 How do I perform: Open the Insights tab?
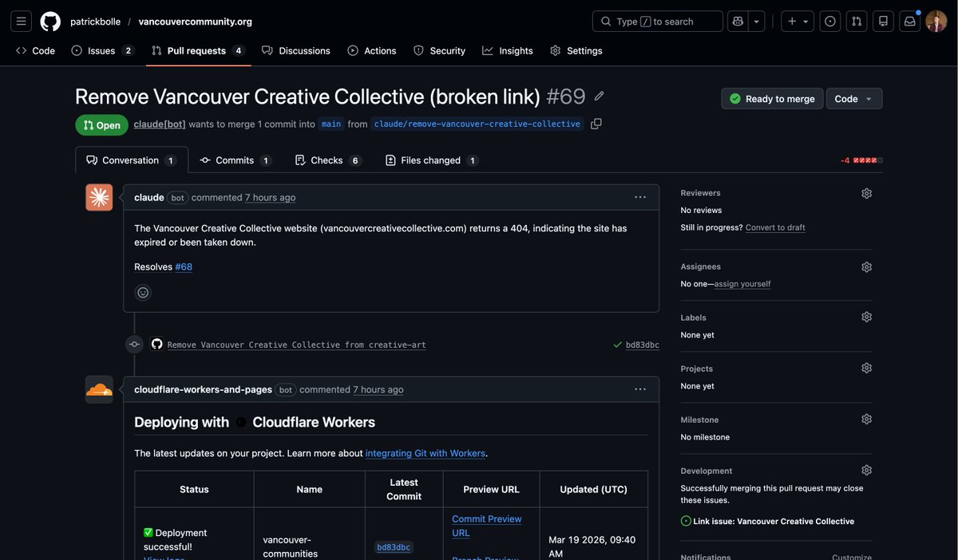[508, 50]
